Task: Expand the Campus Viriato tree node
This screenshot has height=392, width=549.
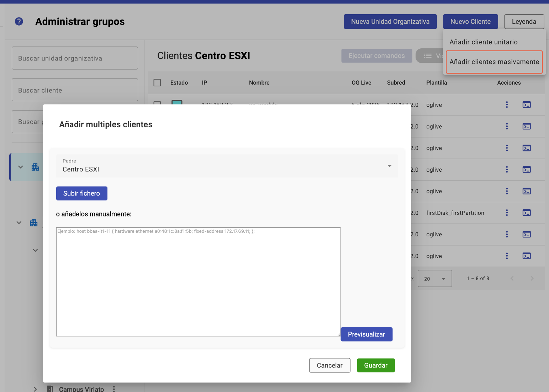Action: (35, 389)
